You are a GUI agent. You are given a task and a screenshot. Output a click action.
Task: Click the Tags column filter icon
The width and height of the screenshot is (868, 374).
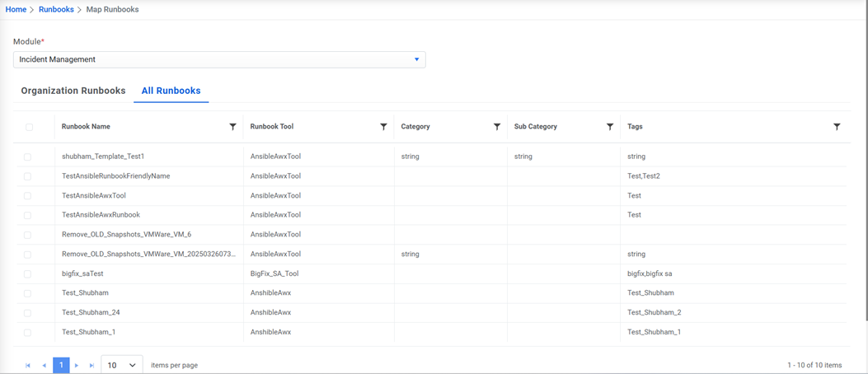click(x=837, y=127)
